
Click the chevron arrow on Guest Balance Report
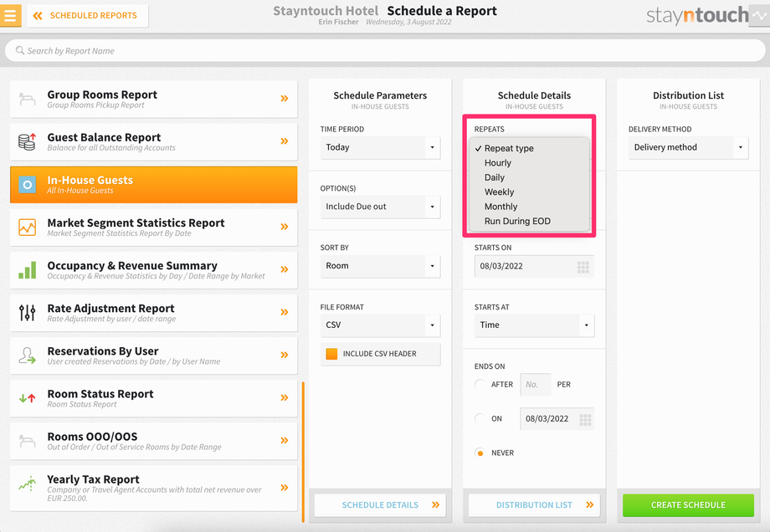[285, 141]
